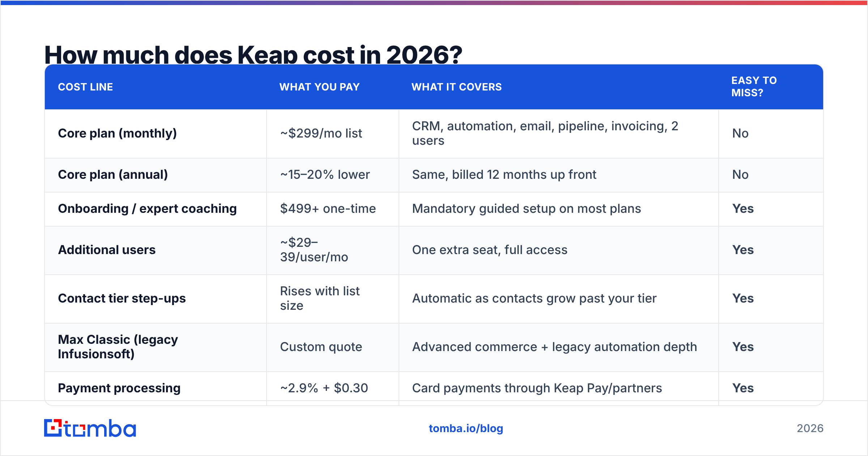This screenshot has width=868, height=456.
Task: Click the 'How much does Keap cost in 2026?' heading
Action: click(253, 54)
